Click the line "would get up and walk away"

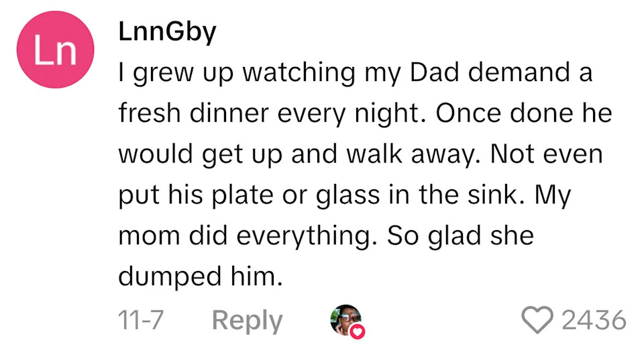tap(298, 154)
